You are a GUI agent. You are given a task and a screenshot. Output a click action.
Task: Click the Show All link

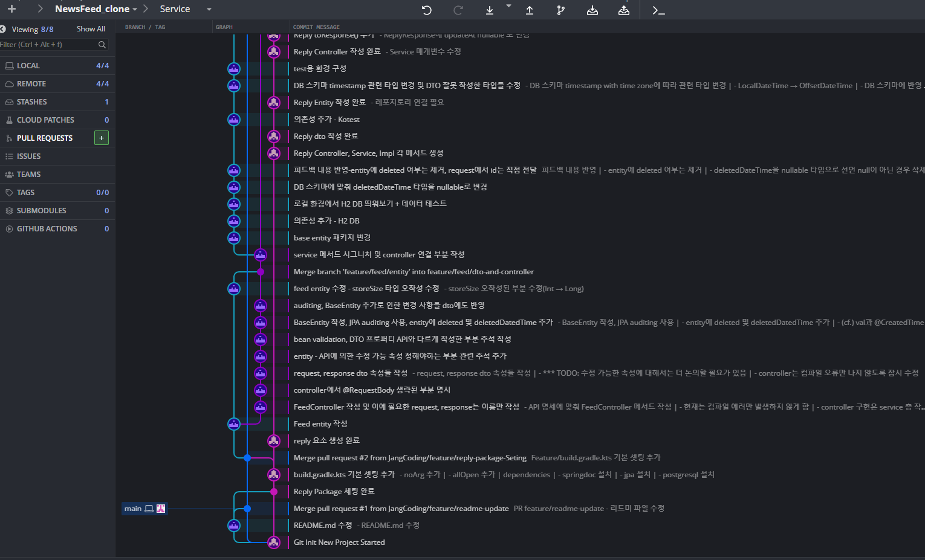click(91, 29)
